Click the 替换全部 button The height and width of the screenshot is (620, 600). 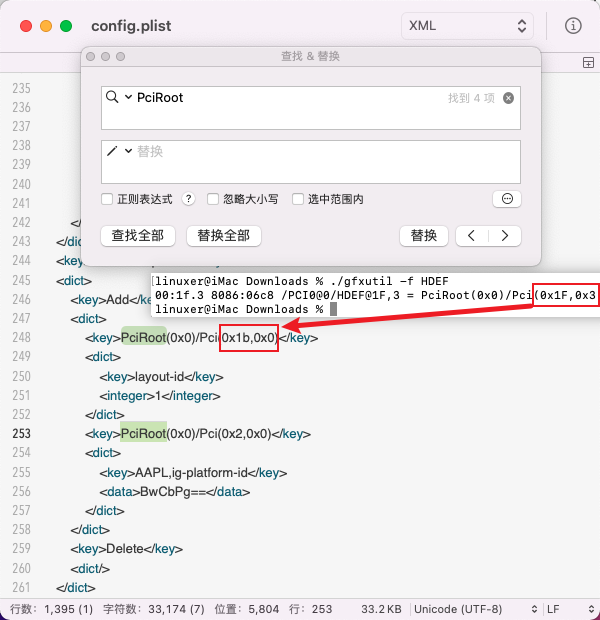[x=224, y=236]
